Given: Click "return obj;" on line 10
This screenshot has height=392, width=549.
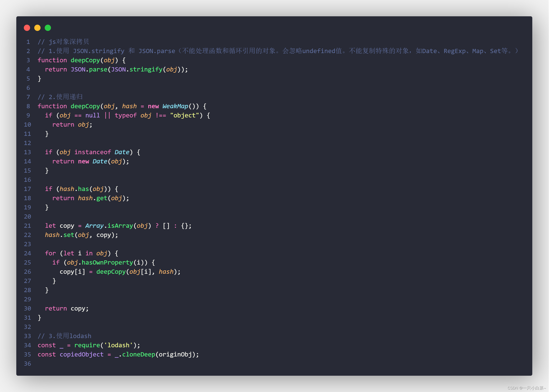Looking at the screenshot, I should pyautogui.click(x=72, y=125).
